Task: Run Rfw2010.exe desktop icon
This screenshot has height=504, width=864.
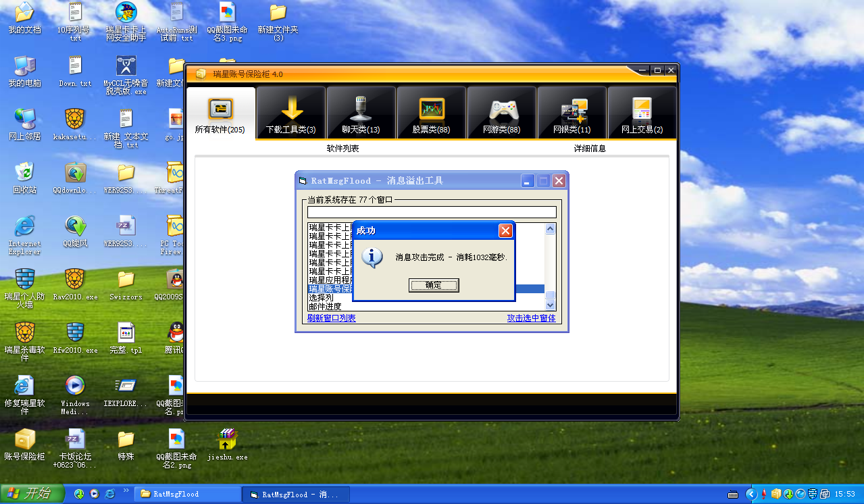Action: (75, 336)
